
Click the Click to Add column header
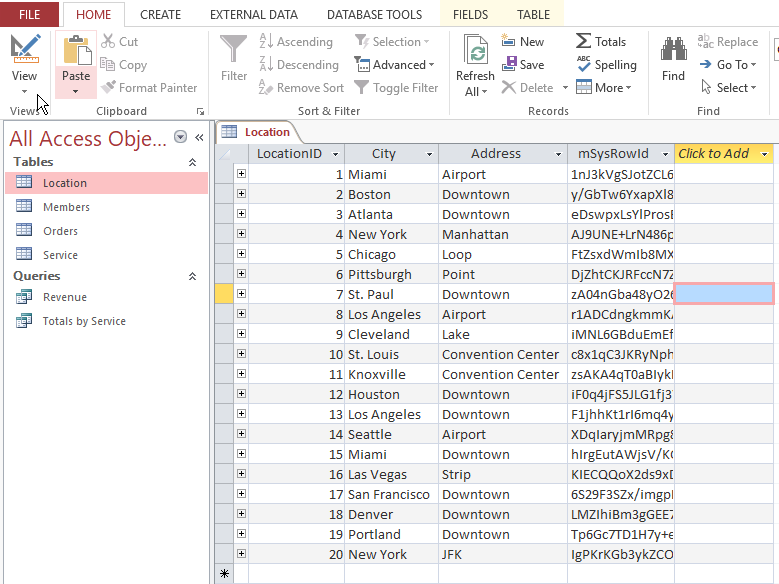coord(723,154)
